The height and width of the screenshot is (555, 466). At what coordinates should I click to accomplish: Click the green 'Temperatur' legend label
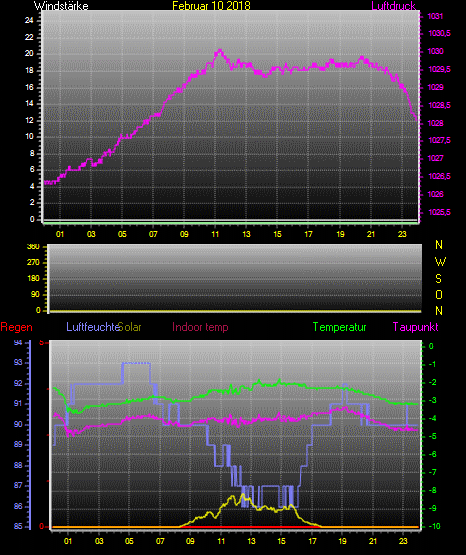[339, 327]
